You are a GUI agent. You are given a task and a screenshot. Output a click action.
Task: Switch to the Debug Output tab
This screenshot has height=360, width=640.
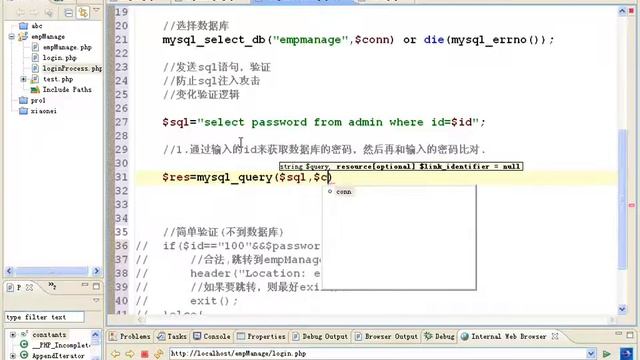pos(320,336)
